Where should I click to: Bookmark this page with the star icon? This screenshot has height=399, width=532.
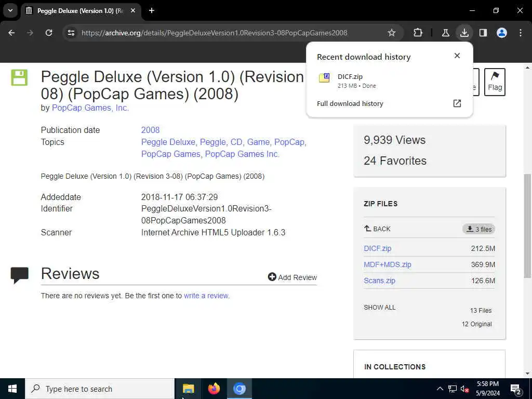pos(392,33)
